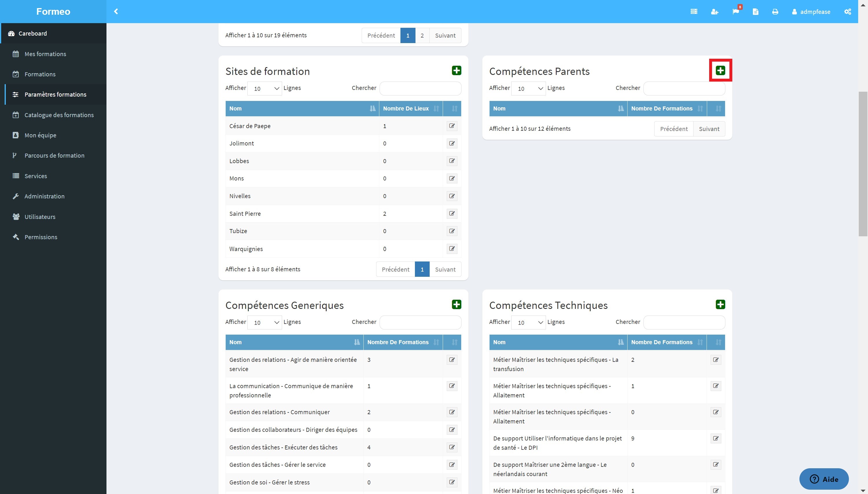Open the list icon in the top bar

[x=694, y=12]
